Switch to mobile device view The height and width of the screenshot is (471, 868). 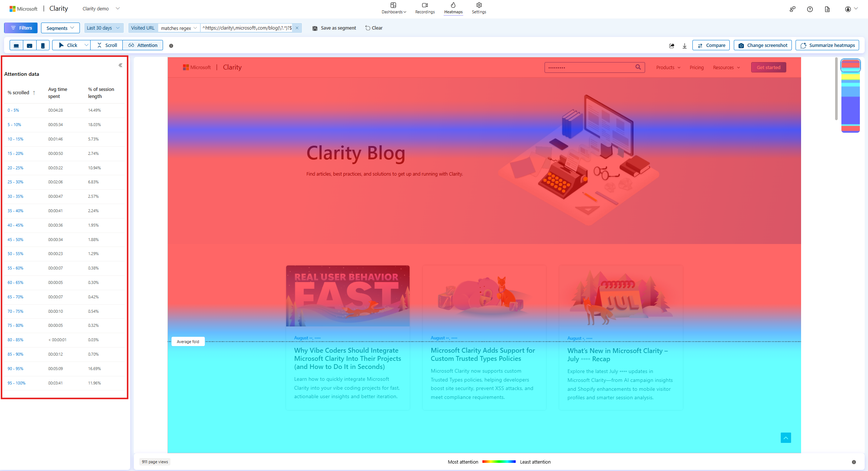coord(43,45)
